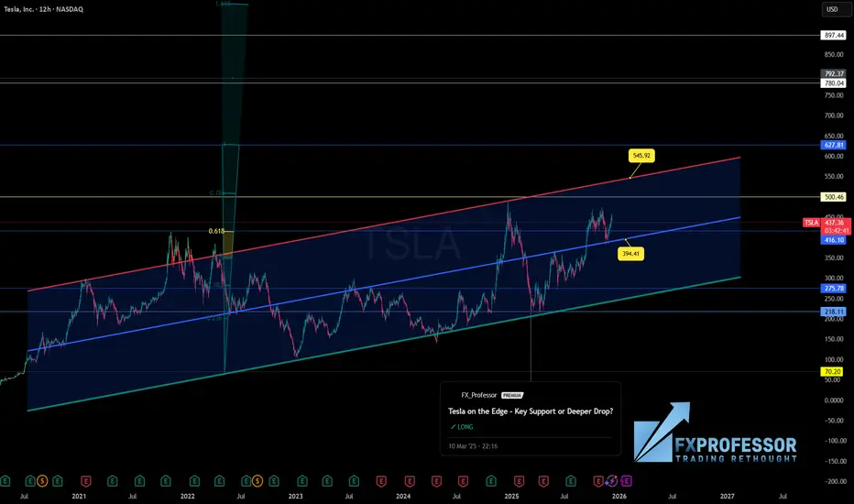854x504 pixels.
Task: Click the 2027 label on the time axis
Action: click(728, 496)
